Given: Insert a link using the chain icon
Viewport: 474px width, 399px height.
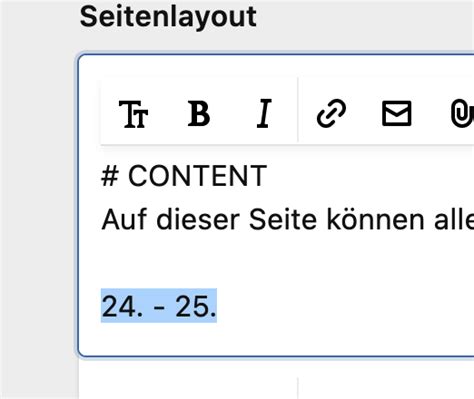Looking at the screenshot, I should click(x=331, y=113).
